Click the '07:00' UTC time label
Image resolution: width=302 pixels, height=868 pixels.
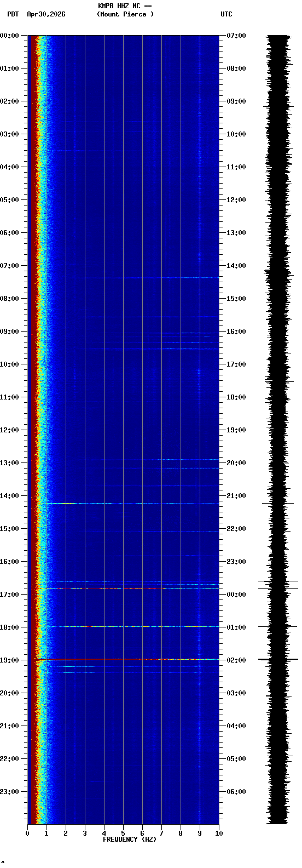[236, 36]
